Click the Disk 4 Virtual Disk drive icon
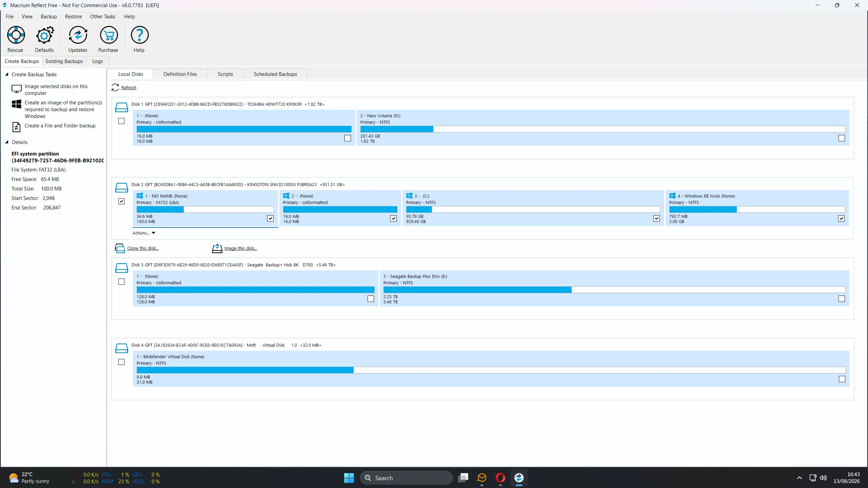 tap(121, 348)
